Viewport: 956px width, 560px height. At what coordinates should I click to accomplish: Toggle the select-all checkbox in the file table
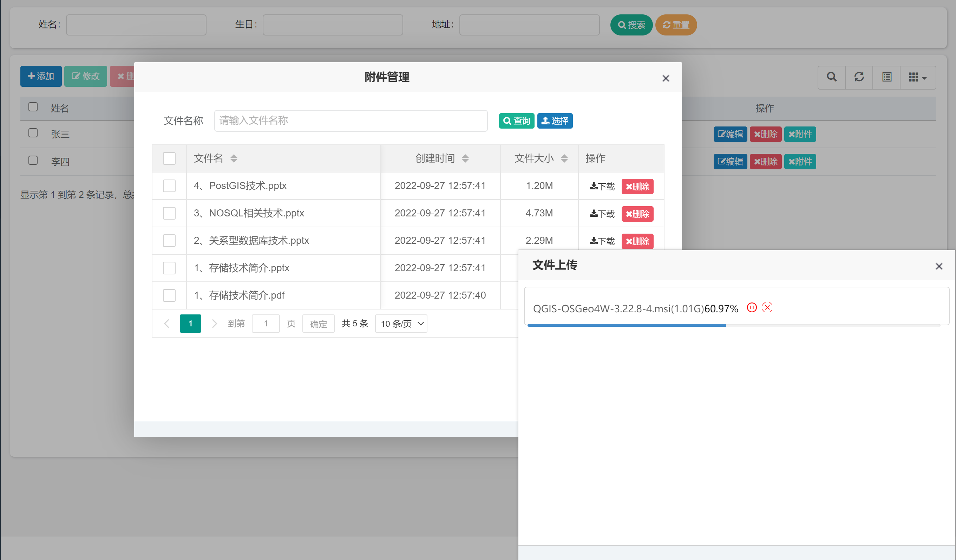pyautogui.click(x=169, y=158)
